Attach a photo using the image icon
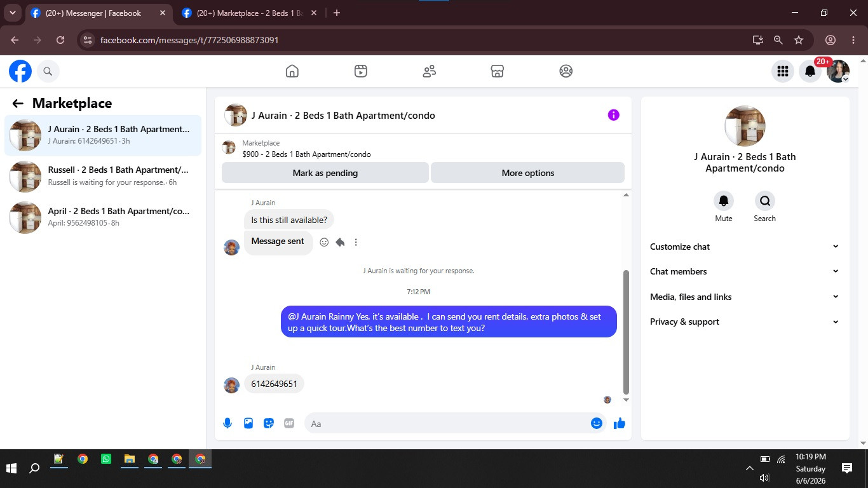Viewport: 868px width, 488px height. [x=248, y=423]
